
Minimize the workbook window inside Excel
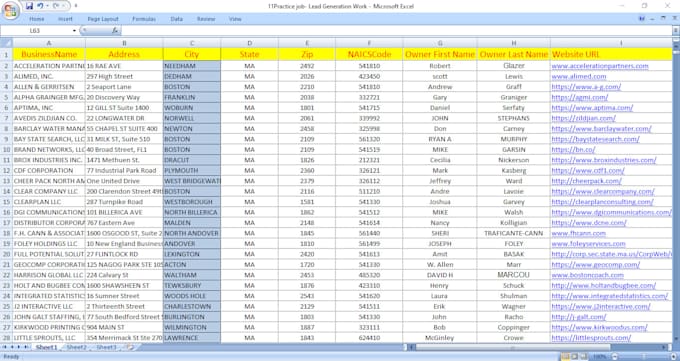pos(652,19)
